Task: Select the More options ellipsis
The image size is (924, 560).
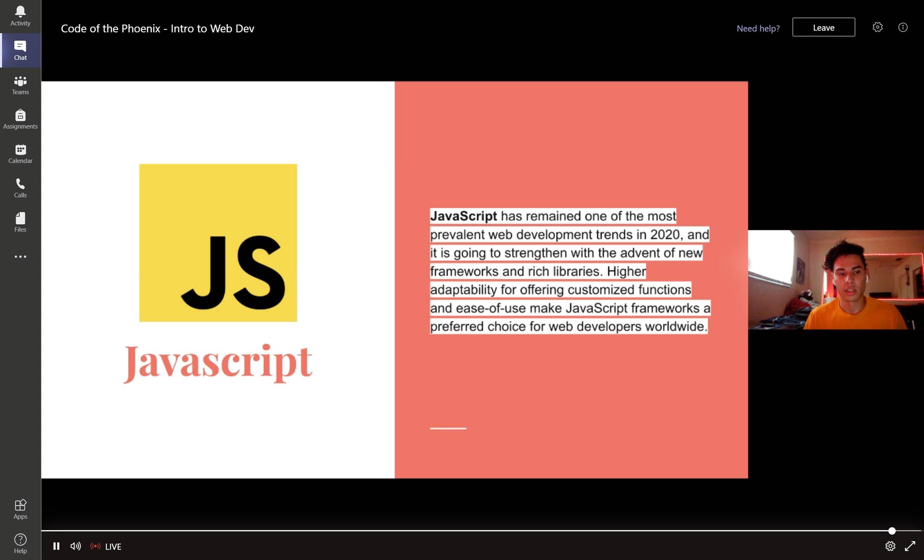Action: (21, 256)
